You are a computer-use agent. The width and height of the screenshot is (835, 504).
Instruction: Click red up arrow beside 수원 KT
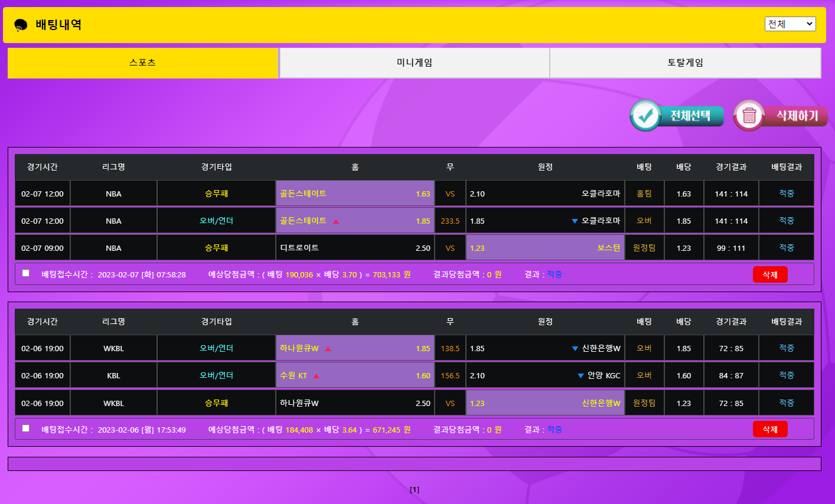tap(316, 376)
